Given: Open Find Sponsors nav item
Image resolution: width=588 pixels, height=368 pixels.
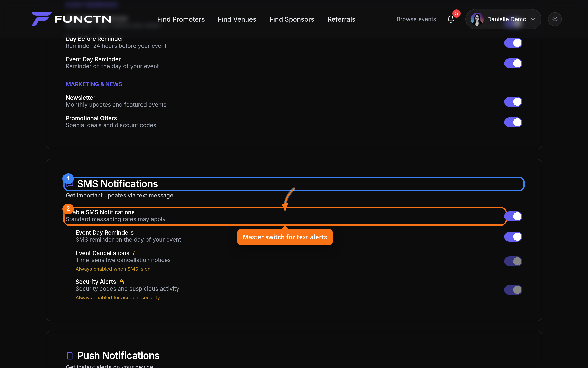Looking at the screenshot, I should coord(292,19).
